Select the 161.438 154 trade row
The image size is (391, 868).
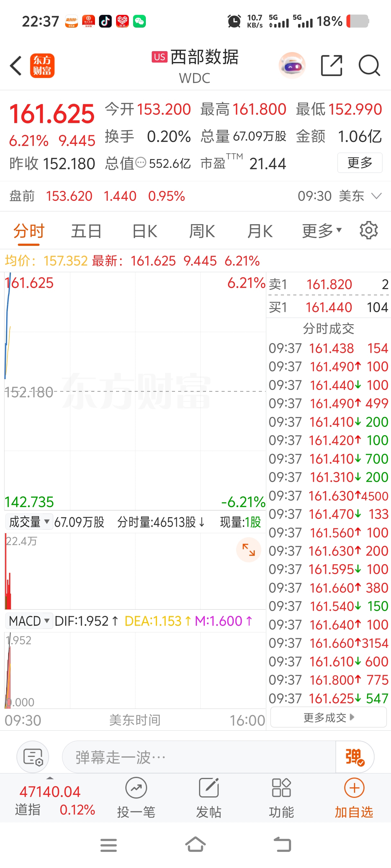coord(329,348)
